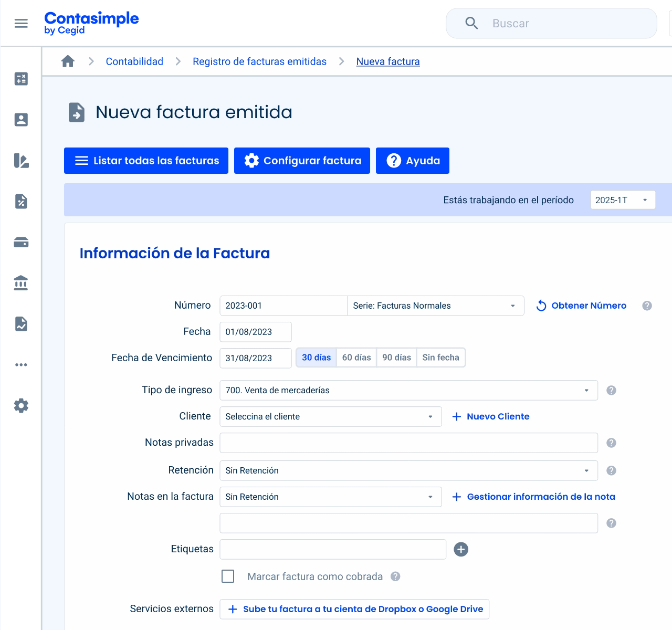Open the Serie: Facturas Normales dropdown

436,306
